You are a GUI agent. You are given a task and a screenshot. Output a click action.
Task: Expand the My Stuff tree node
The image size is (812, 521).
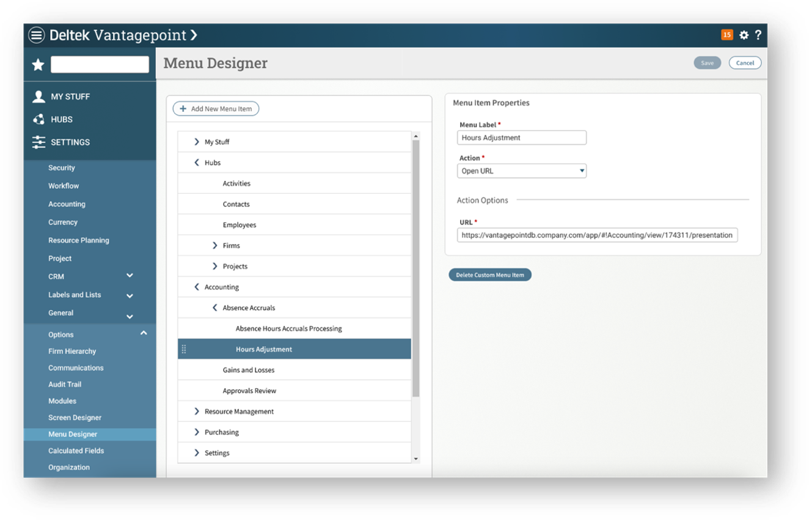197,142
